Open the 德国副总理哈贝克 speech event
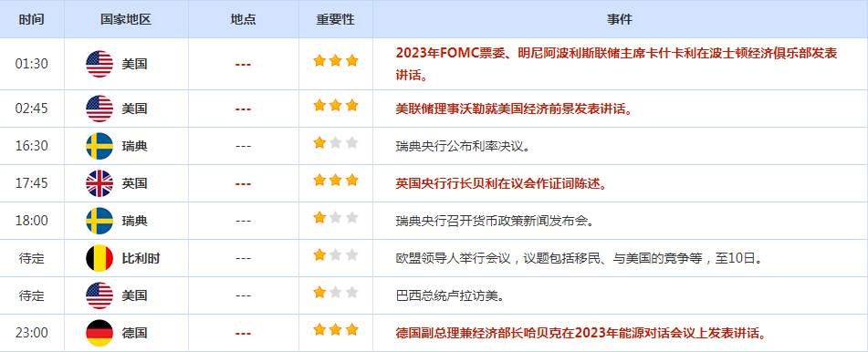Image resolution: width=868 pixels, height=352 pixels. click(581, 333)
